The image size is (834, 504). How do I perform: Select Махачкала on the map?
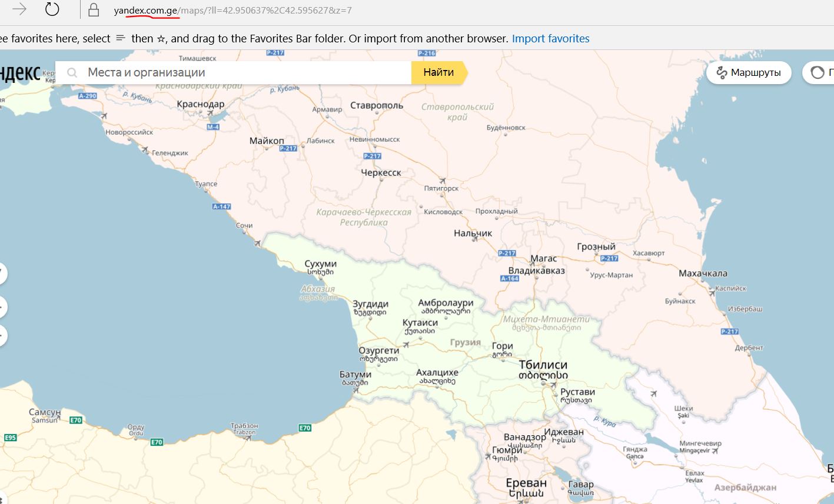click(x=703, y=273)
